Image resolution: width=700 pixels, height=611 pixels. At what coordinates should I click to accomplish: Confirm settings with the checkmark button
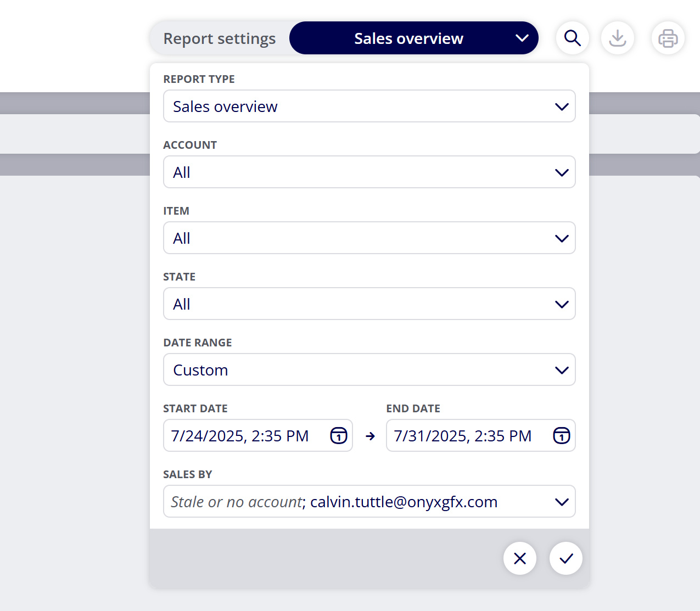tap(566, 558)
